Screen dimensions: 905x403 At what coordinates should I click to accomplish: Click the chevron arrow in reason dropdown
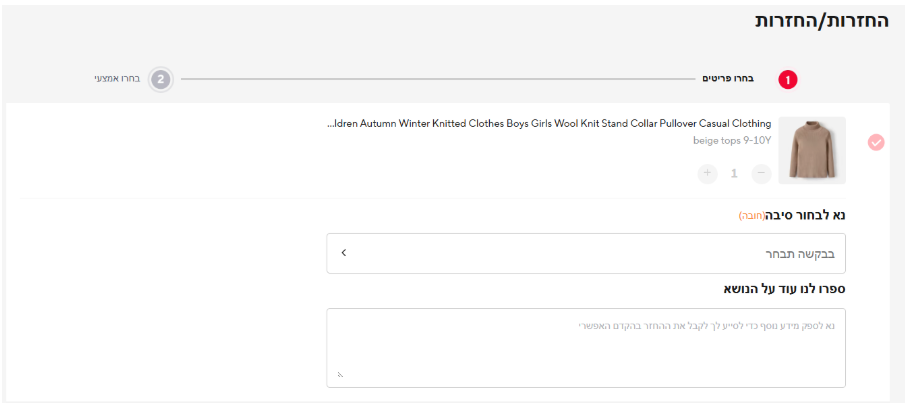coord(343,253)
